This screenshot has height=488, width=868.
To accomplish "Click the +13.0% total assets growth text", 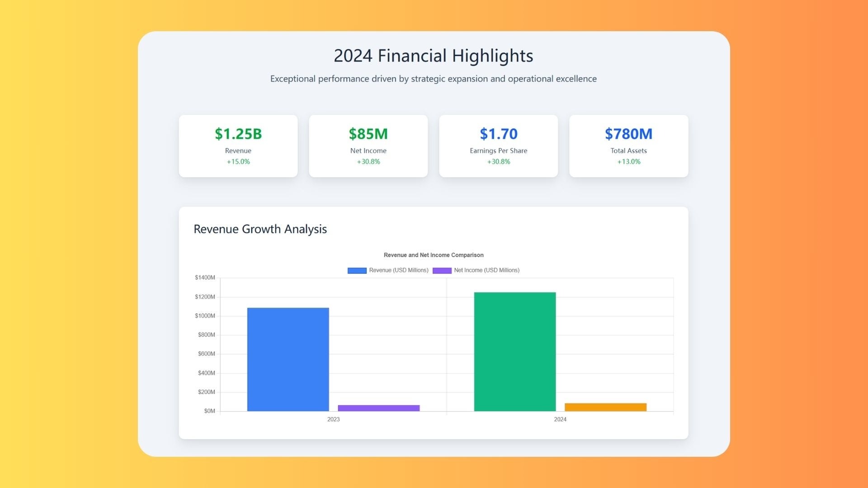I will (x=628, y=162).
